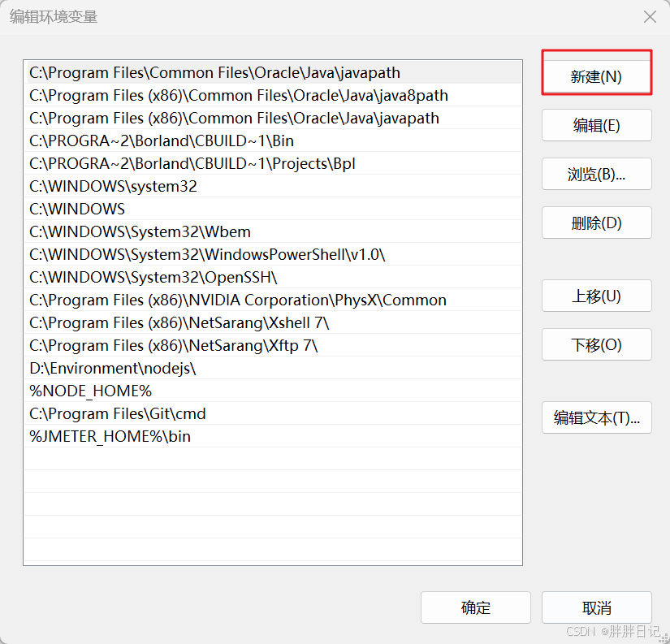Select C:\WINDOWS\System32\OpenSSH\ entry
Image resolution: width=670 pixels, height=644 pixels.
(x=273, y=278)
